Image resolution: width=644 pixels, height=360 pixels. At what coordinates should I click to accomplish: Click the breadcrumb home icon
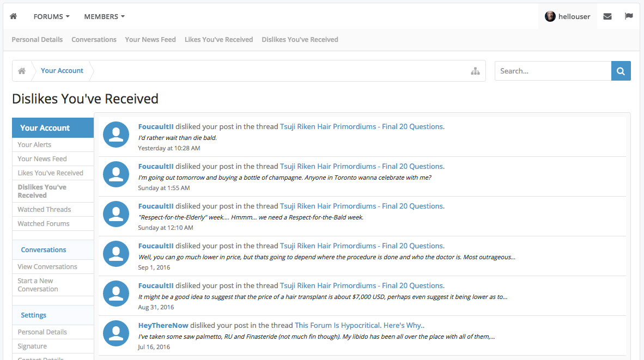click(x=22, y=71)
